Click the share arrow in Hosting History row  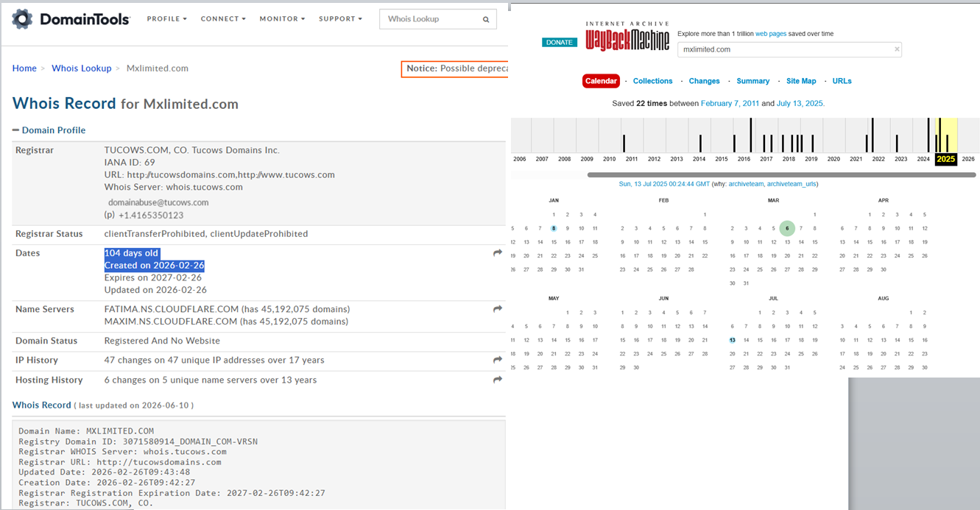click(498, 380)
